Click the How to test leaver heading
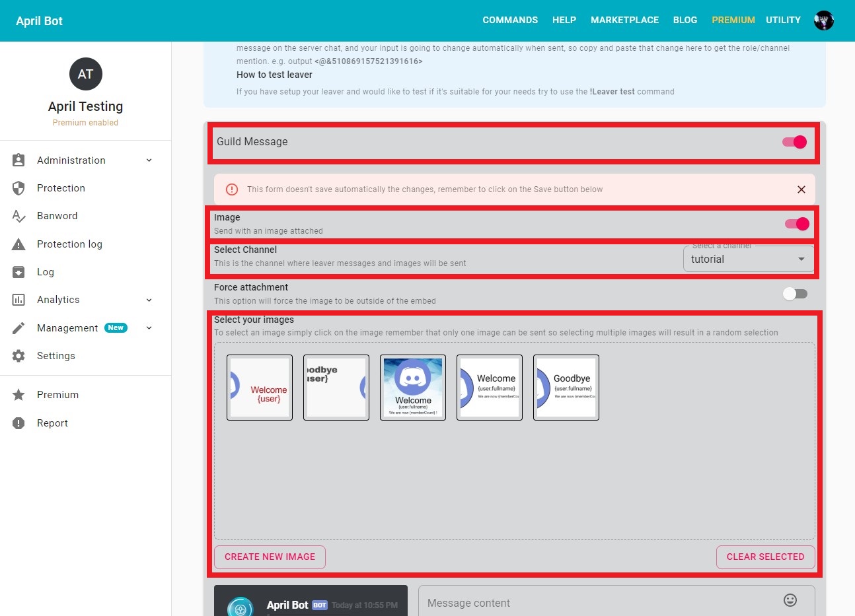This screenshot has height=616, width=855. click(x=274, y=75)
